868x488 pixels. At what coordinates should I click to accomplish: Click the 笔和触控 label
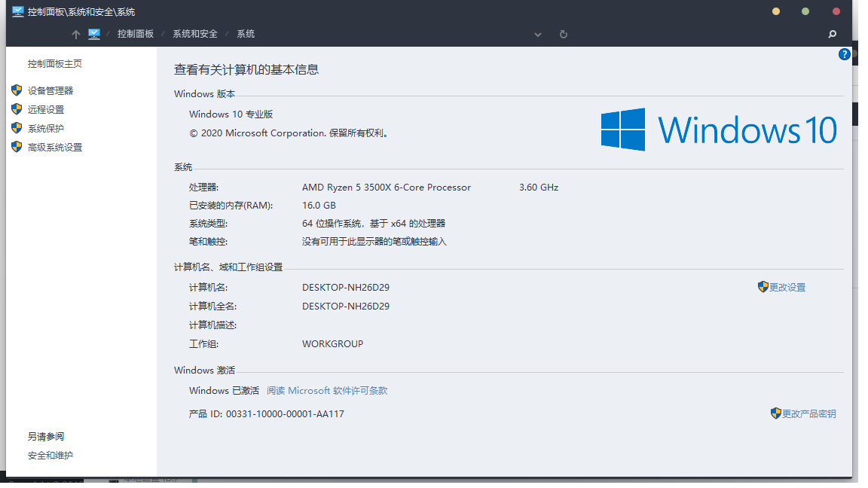208,242
